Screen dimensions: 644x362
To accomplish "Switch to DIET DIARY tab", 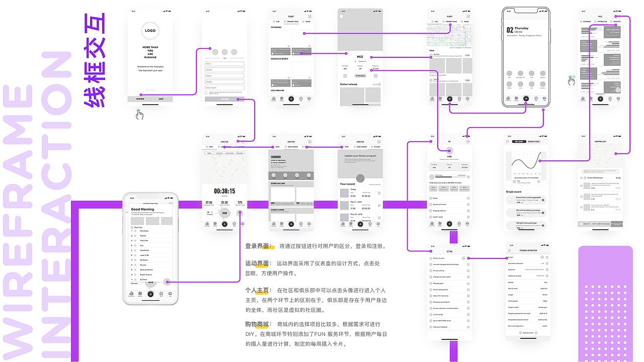I will point(519,142).
